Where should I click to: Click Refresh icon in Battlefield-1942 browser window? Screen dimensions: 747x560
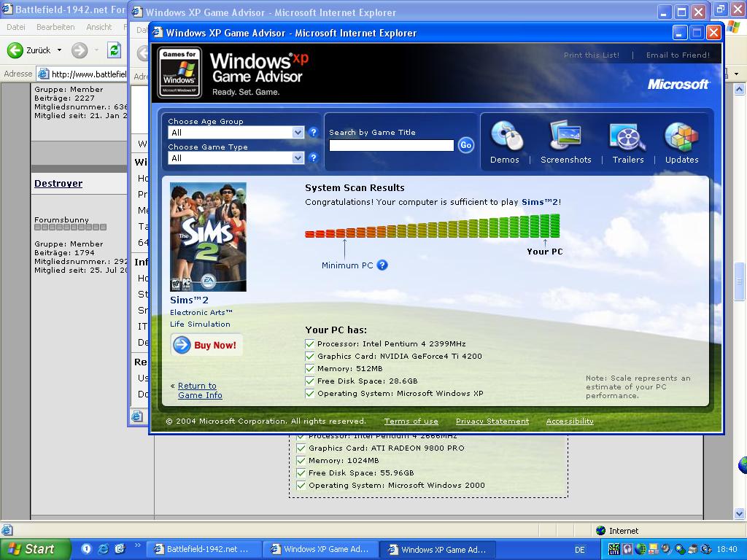[x=115, y=50]
